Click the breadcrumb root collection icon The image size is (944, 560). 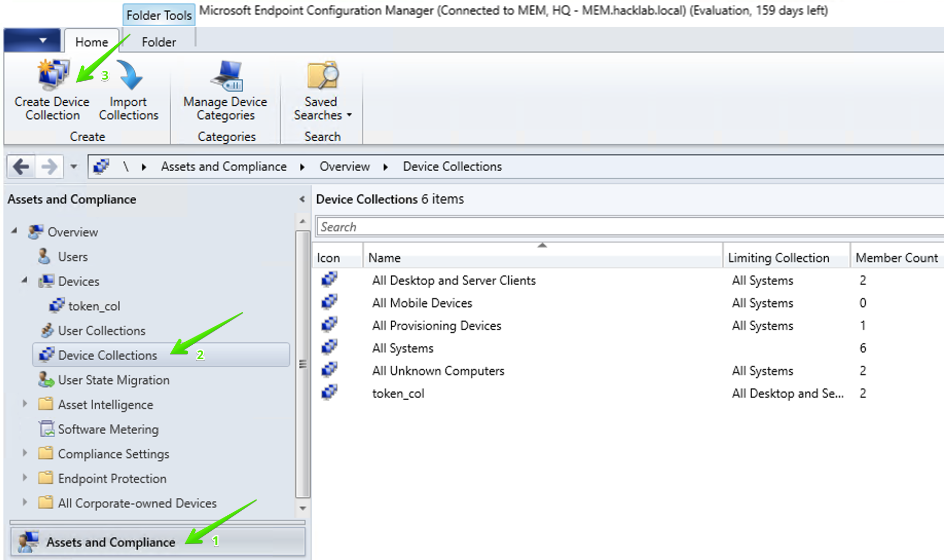tap(101, 166)
